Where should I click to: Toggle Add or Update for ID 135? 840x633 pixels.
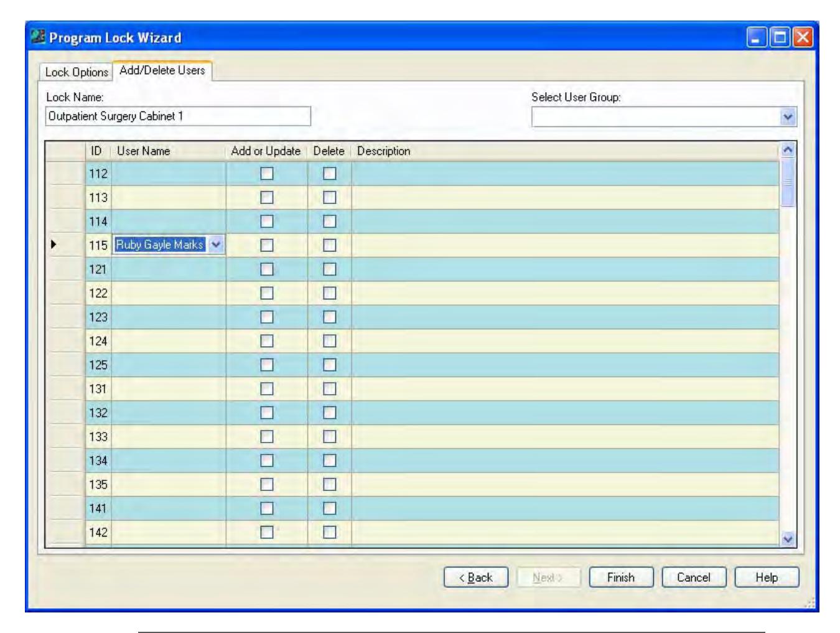coord(267,484)
